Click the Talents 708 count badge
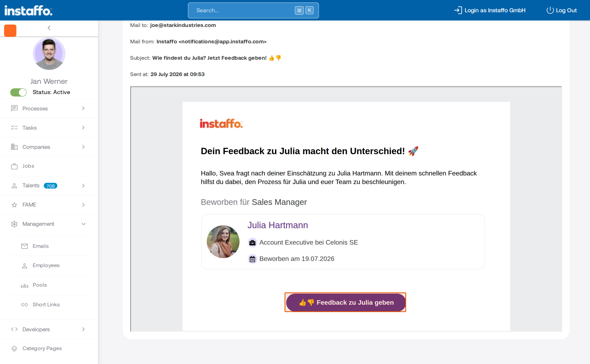The height and width of the screenshot is (364, 590). coord(51,186)
